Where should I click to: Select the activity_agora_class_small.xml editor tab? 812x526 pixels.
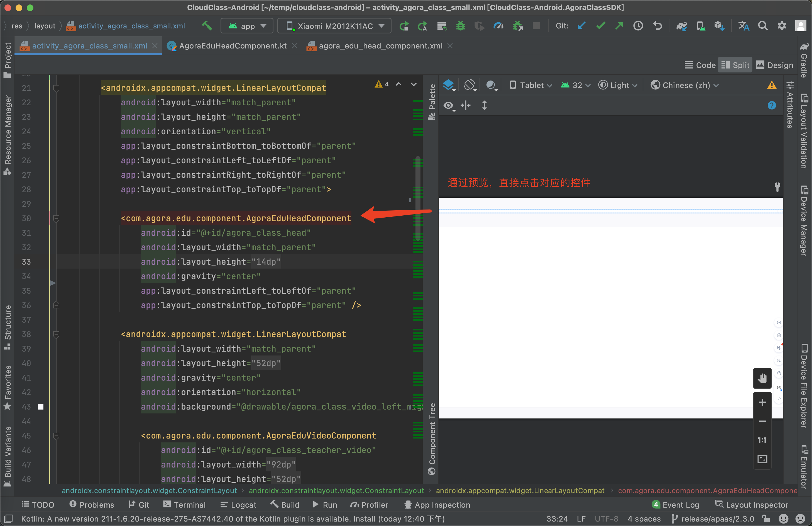pyautogui.click(x=89, y=46)
